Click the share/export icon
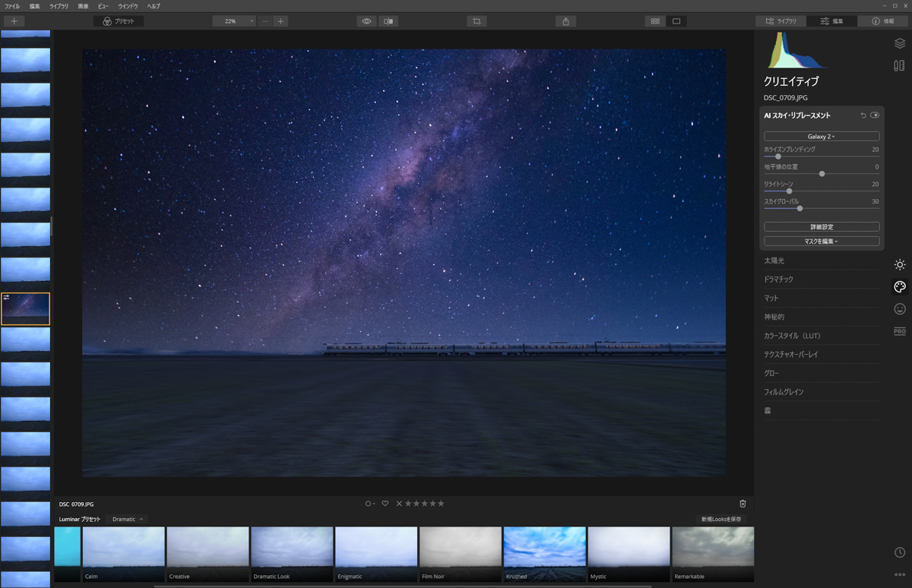This screenshot has width=912, height=588. coord(566,21)
